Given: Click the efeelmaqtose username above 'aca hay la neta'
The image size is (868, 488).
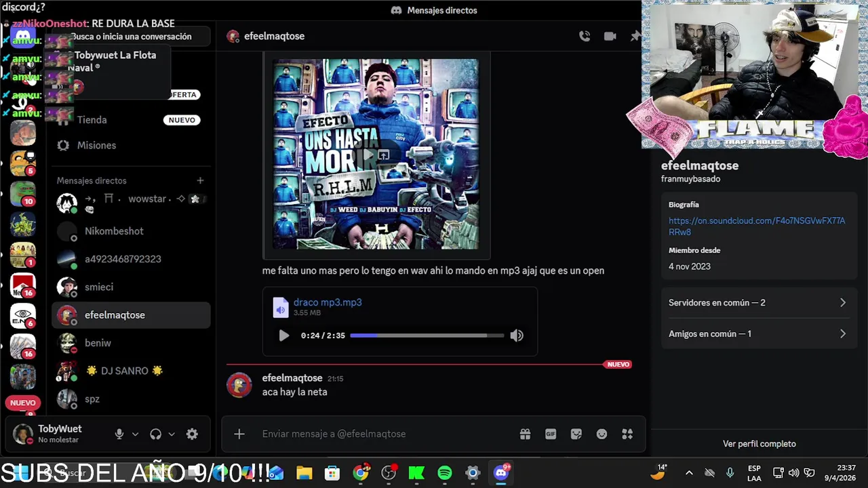Looking at the screenshot, I should coord(292,378).
